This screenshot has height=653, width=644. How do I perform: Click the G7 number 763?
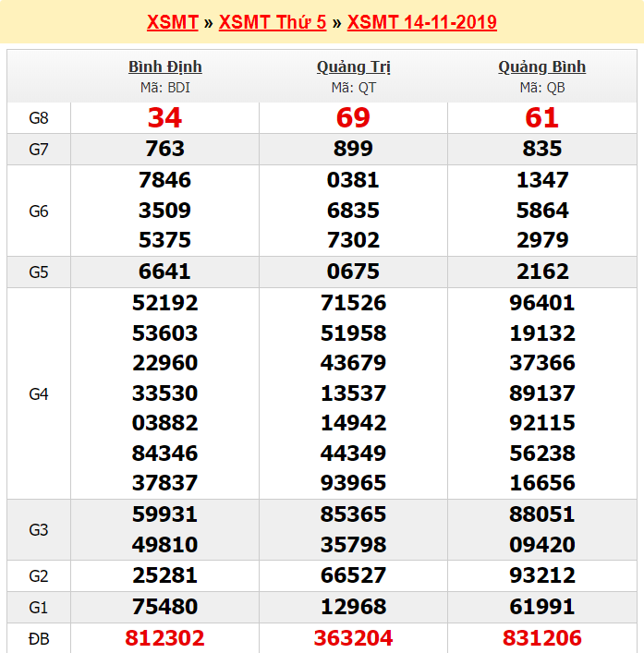click(x=165, y=149)
